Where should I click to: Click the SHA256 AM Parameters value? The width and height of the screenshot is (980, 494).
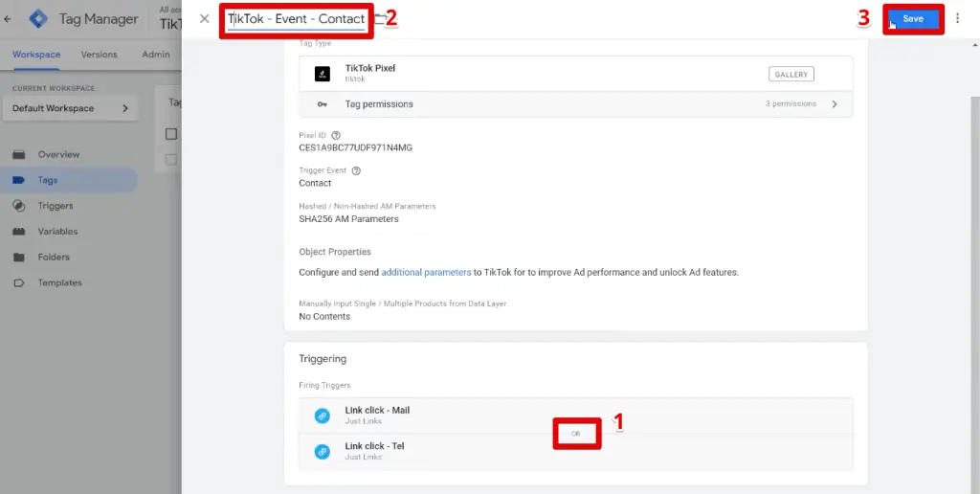(x=348, y=219)
